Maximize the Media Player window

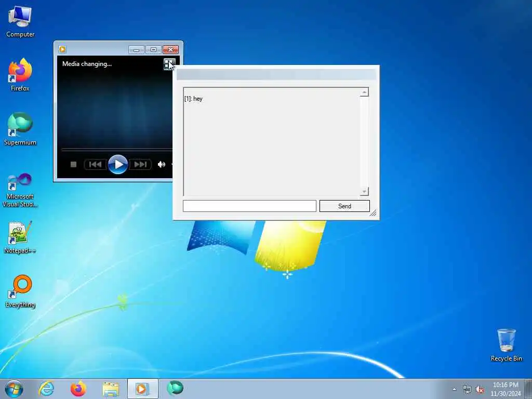pyautogui.click(x=153, y=50)
